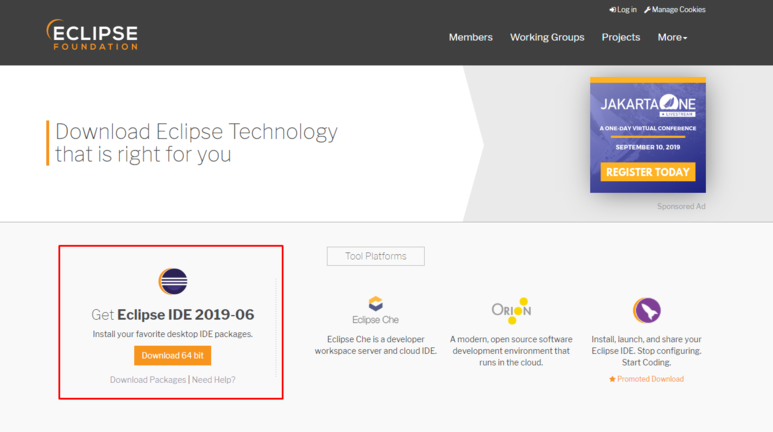Viewport: 773px width, 432px height.
Task: Click the Eclipse Che description text
Action: click(376, 345)
